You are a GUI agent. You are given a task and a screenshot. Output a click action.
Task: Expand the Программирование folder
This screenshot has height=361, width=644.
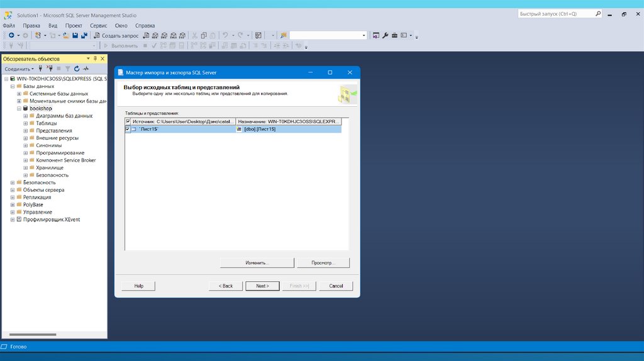click(x=25, y=153)
